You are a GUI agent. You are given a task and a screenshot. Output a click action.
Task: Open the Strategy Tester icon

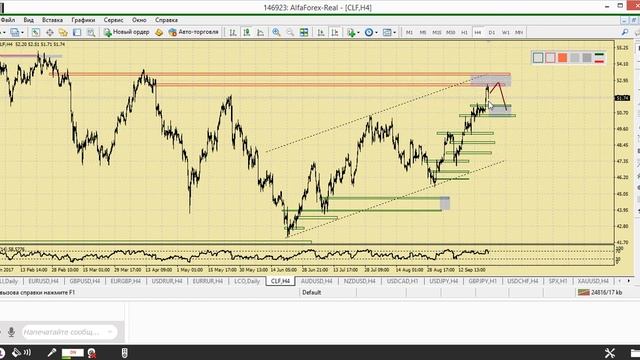91,32
